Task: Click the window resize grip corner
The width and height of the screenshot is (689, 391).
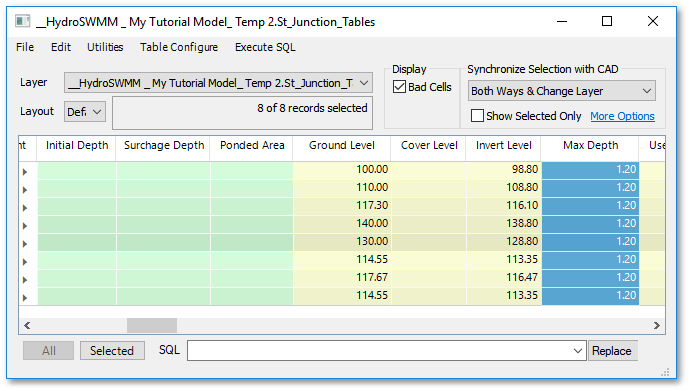Action: click(666, 373)
